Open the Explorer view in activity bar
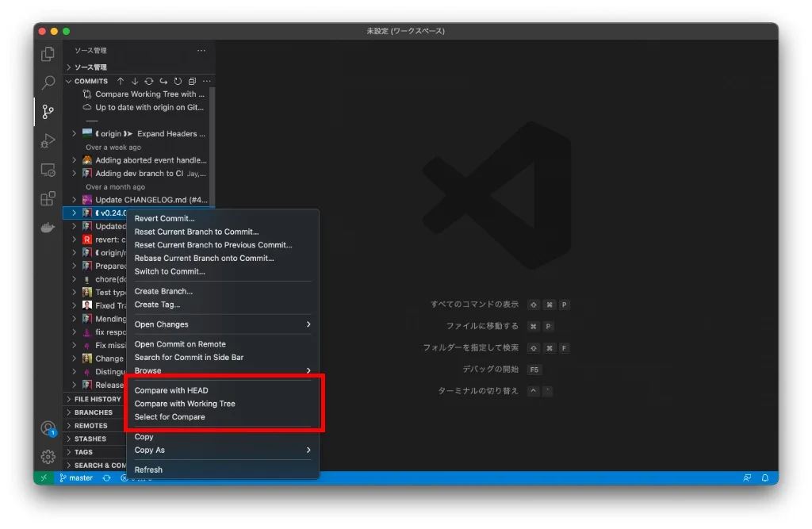The width and height of the screenshot is (812, 529). click(x=48, y=55)
